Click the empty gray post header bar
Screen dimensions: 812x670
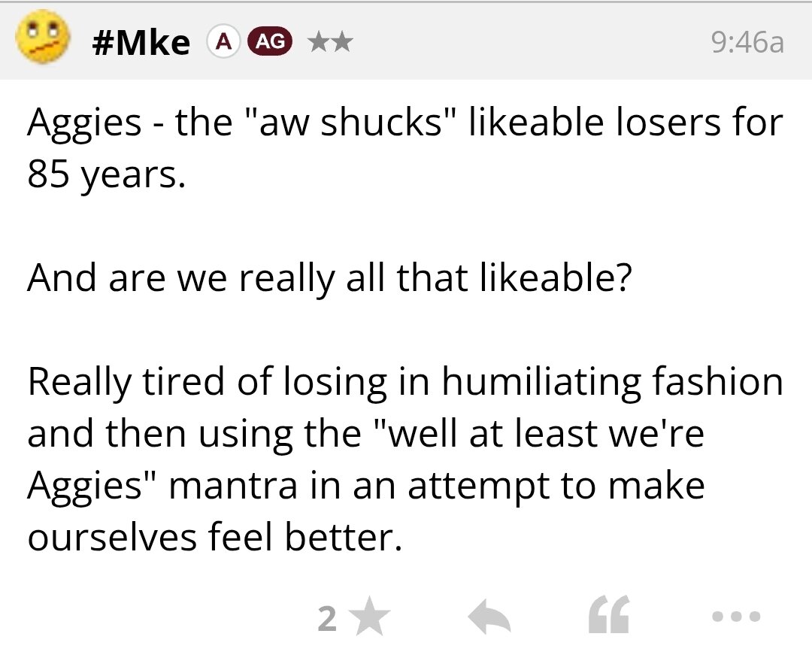tap(526, 42)
